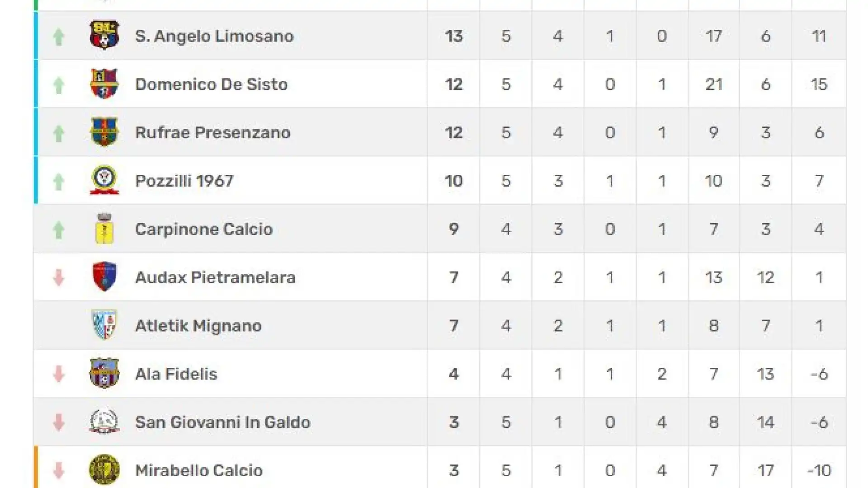Viewport: 868px width, 488px height.
Task: Select the Carpinone Calcio team name
Action: [x=204, y=229]
